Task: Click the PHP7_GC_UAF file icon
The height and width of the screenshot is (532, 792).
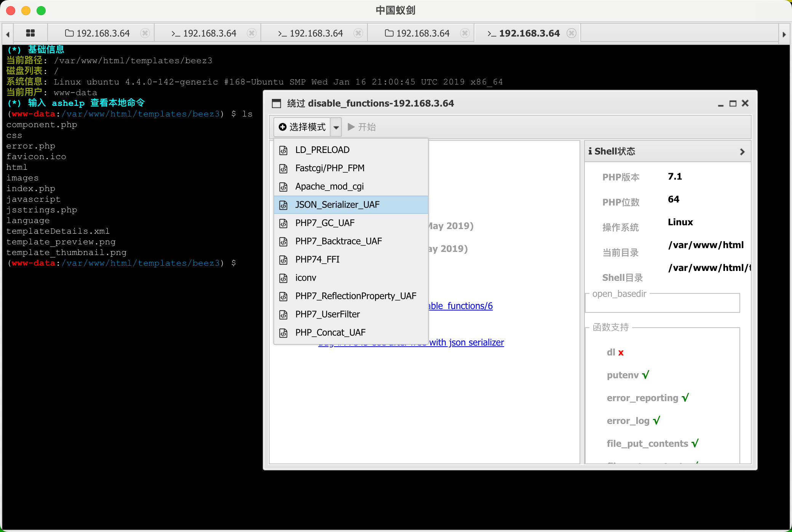Action: [284, 223]
